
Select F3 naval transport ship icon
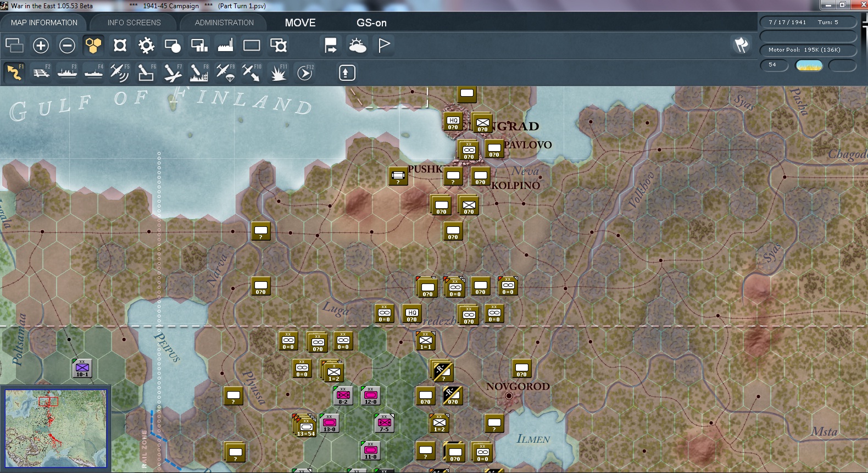pyautogui.click(x=68, y=73)
